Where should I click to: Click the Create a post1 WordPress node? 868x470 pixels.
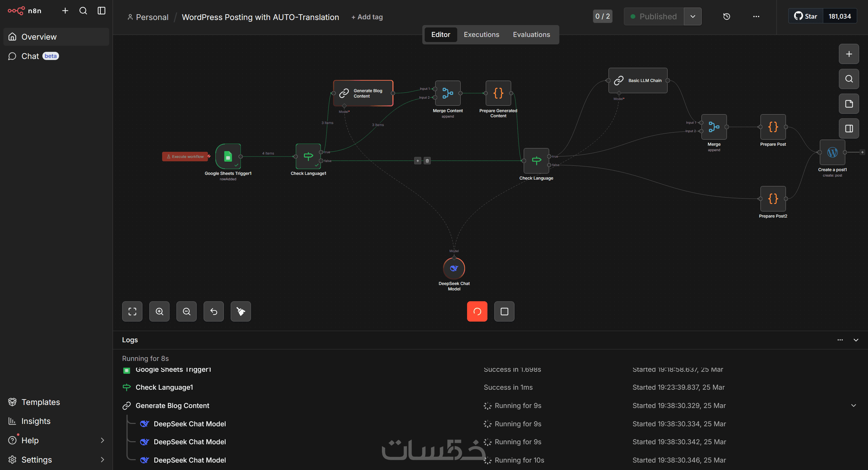click(832, 152)
